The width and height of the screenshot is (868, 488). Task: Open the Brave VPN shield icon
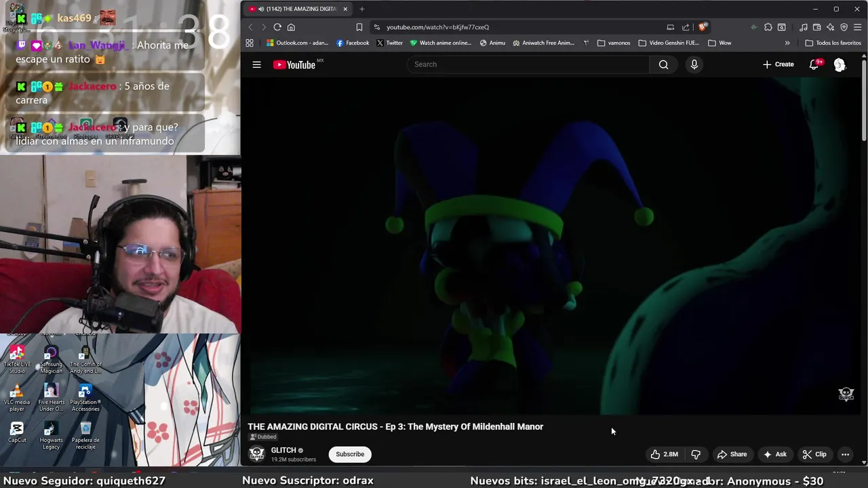coord(844,27)
